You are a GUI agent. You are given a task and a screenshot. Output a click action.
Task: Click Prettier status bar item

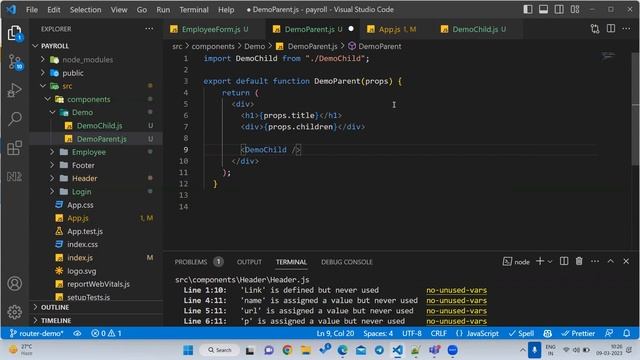pyautogui.click(x=578, y=333)
